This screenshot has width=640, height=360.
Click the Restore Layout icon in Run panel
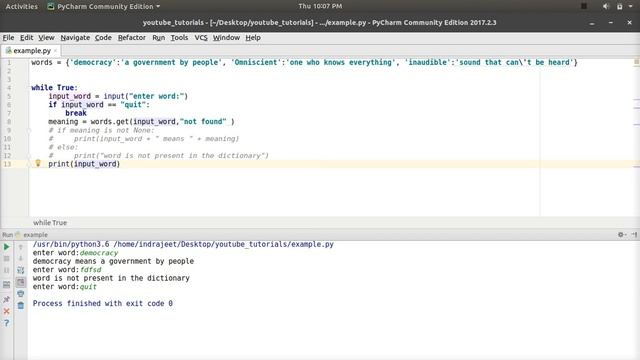point(7,284)
